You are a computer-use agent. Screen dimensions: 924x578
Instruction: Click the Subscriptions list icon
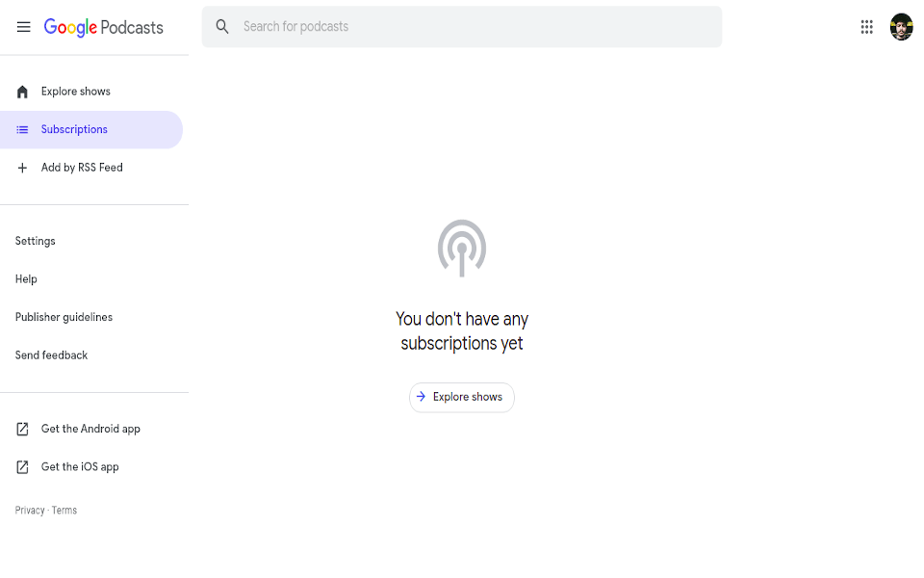(x=22, y=130)
